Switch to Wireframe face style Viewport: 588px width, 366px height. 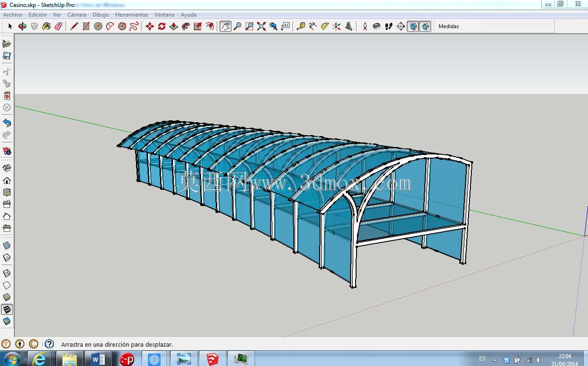[x=7, y=273]
